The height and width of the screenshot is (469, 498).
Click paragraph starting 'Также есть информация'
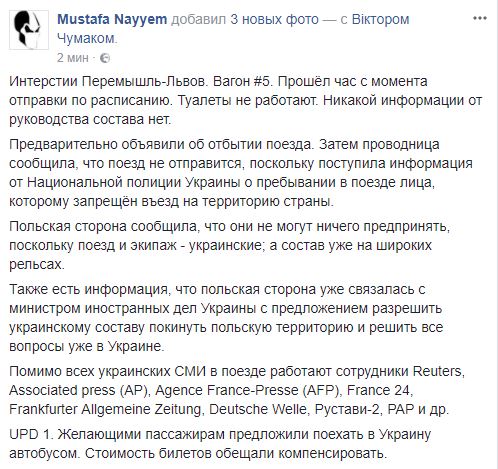pos(226,318)
